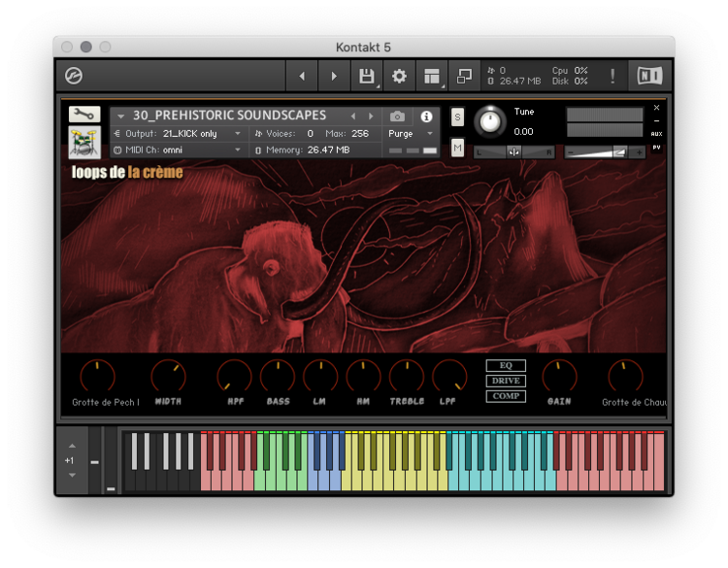Screen dimensions: 728x568
Task: Toggle the EQ effect button
Action: point(506,365)
